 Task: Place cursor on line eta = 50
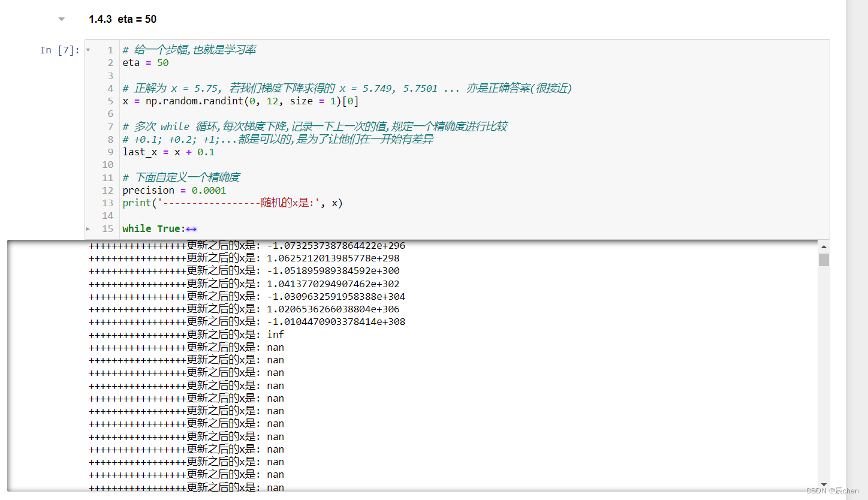point(146,63)
